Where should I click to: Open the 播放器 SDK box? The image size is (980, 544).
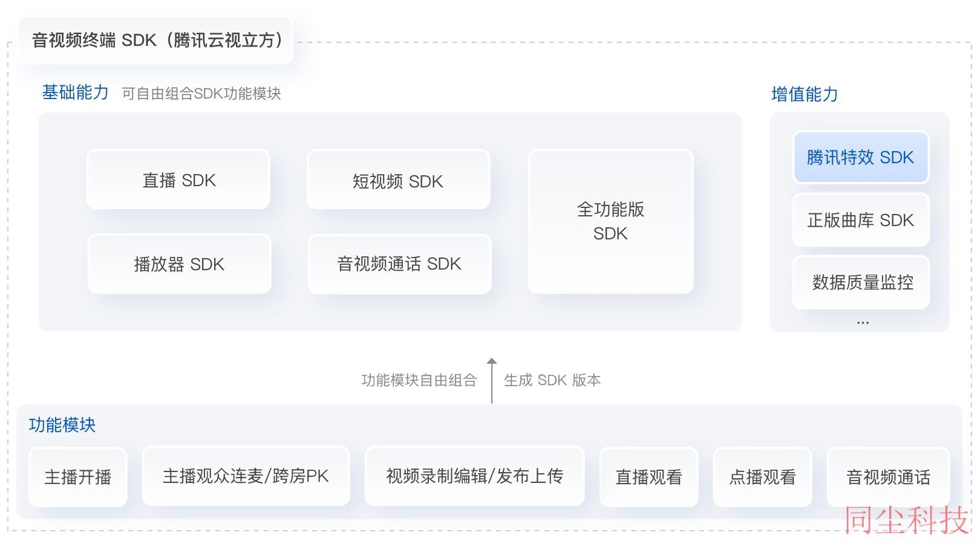click(x=179, y=264)
